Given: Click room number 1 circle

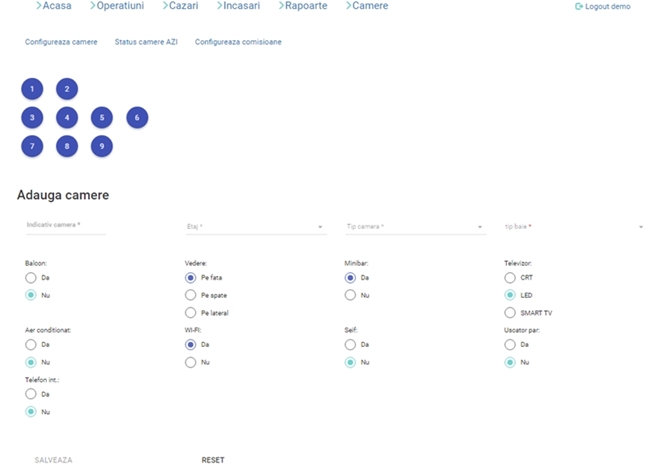Looking at the screenshot, I should coord(32,89).
